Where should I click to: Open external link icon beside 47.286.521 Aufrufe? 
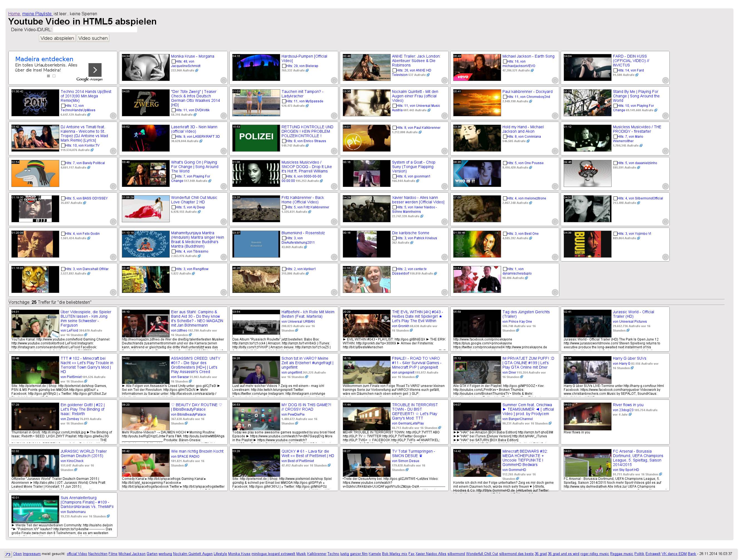(532, 70)
